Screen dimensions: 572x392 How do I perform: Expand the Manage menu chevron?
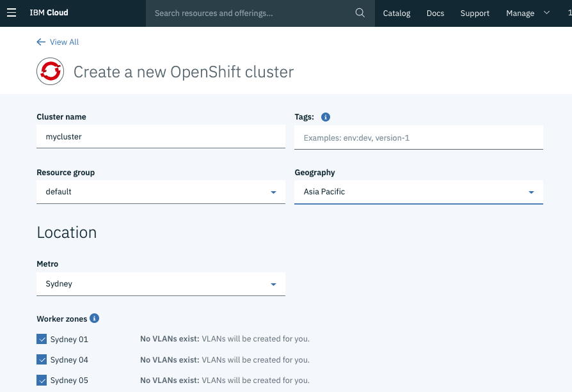(546, 13)
